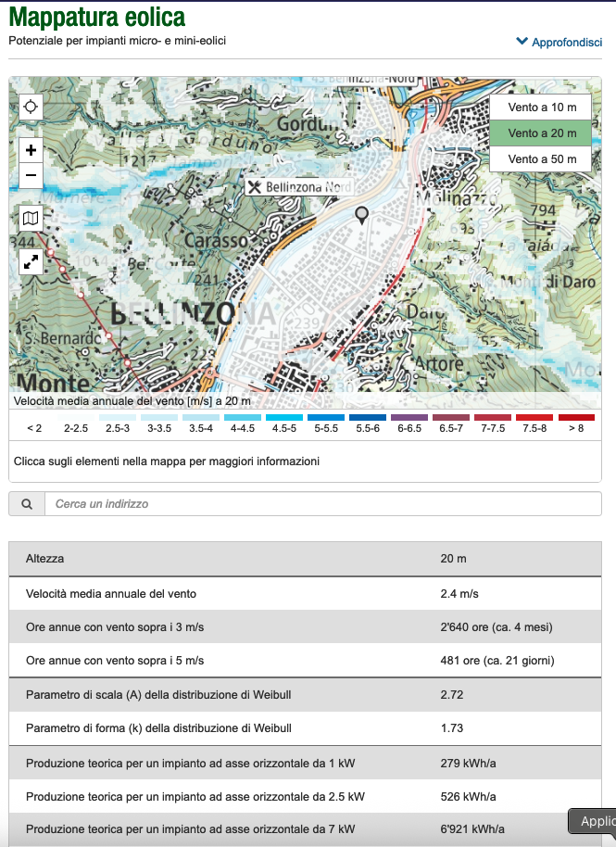
Task: Click the 279 kWh/a production value
Action: click(x=468, y=764)
